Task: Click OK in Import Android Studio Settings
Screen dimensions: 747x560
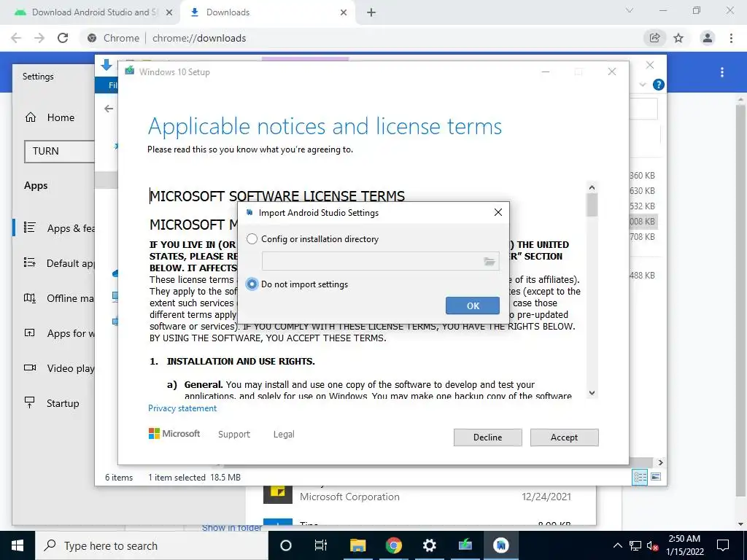Action: pyautogui.click(x=473, y=306)
